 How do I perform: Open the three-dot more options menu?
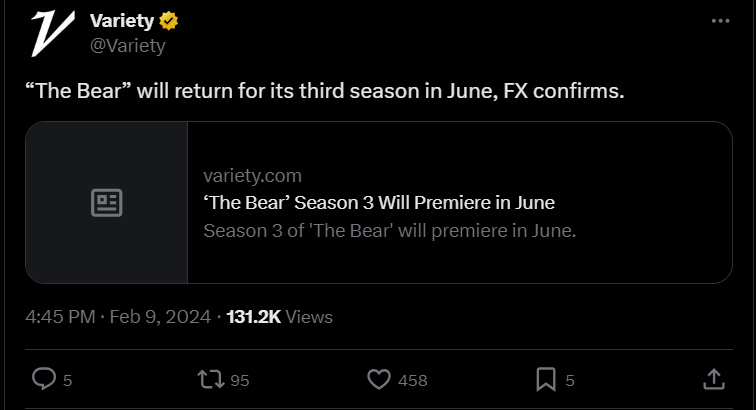[719, 21]
